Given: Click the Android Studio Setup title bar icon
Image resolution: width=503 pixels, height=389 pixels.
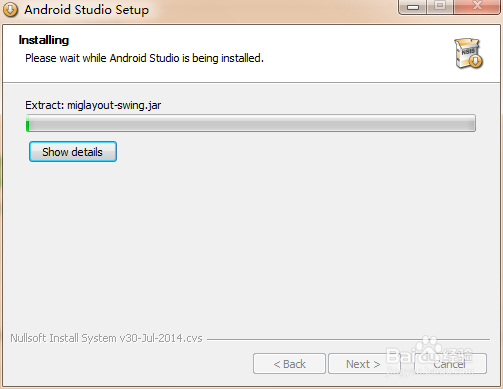Looking at the screenshot, I should click(x=10, y=10).
